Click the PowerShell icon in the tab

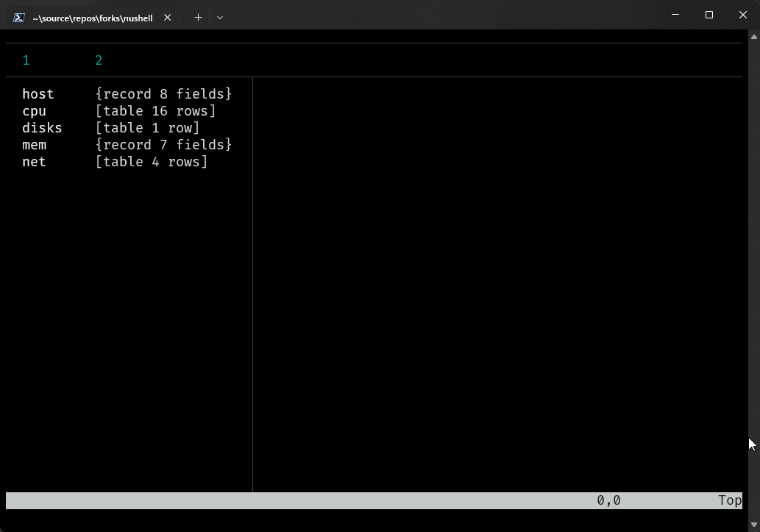coord(19,18)
